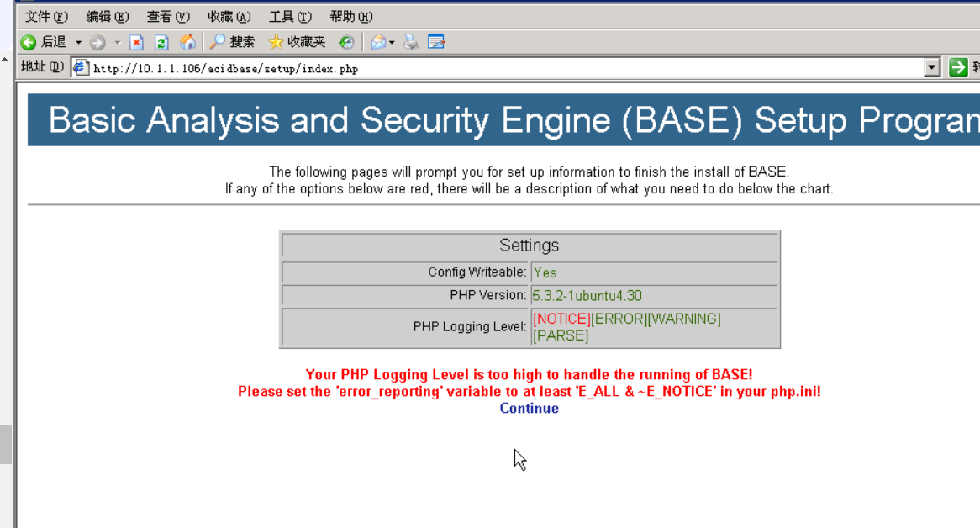980x528 pixels.
Task: Open the Forward history dropdown arrow
Action: 117,43
